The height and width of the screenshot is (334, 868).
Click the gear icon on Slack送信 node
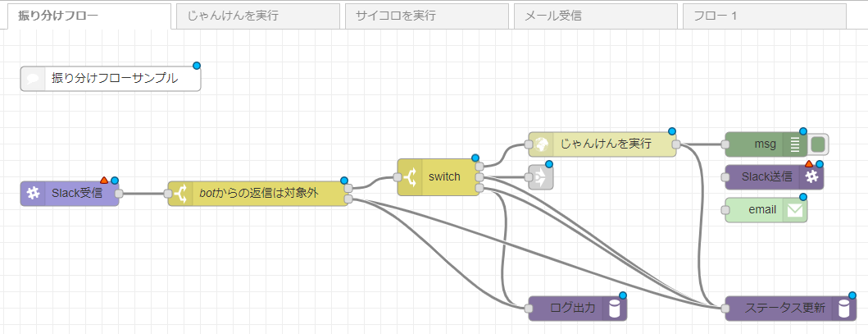[811, 177]
